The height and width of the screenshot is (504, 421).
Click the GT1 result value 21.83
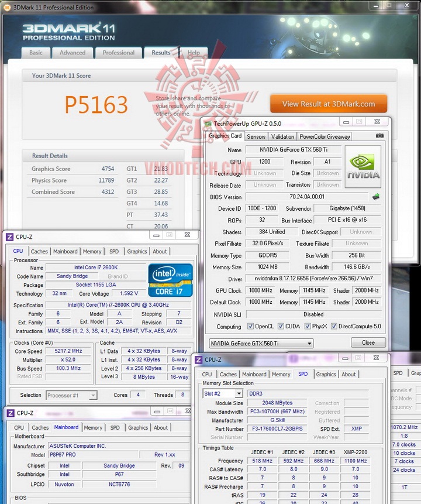coord(161,169)
